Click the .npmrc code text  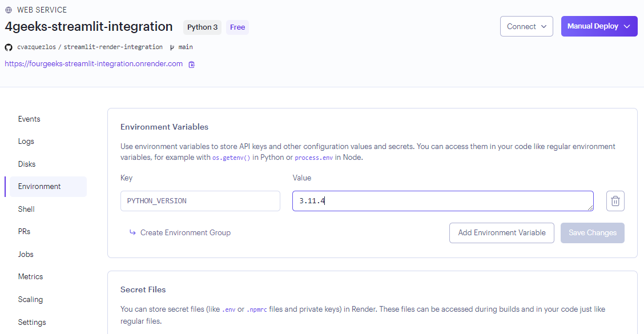coord(257,309)
